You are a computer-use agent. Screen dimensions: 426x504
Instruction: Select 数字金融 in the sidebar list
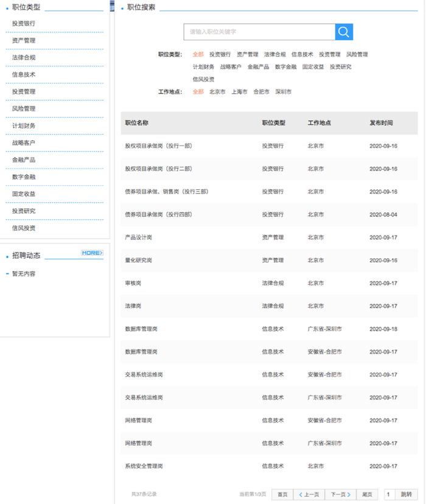tap(24, 177)
